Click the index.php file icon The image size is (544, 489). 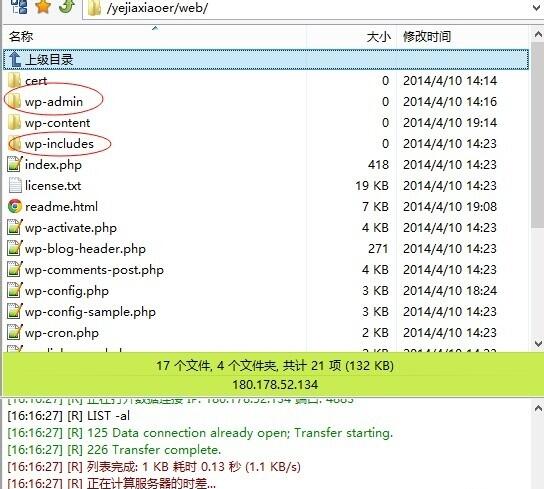coord(15,165)
